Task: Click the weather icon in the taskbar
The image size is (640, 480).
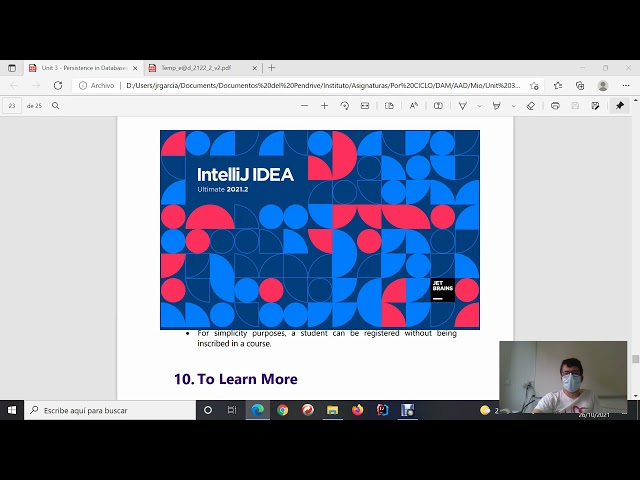Action: [x=485, y=410]
